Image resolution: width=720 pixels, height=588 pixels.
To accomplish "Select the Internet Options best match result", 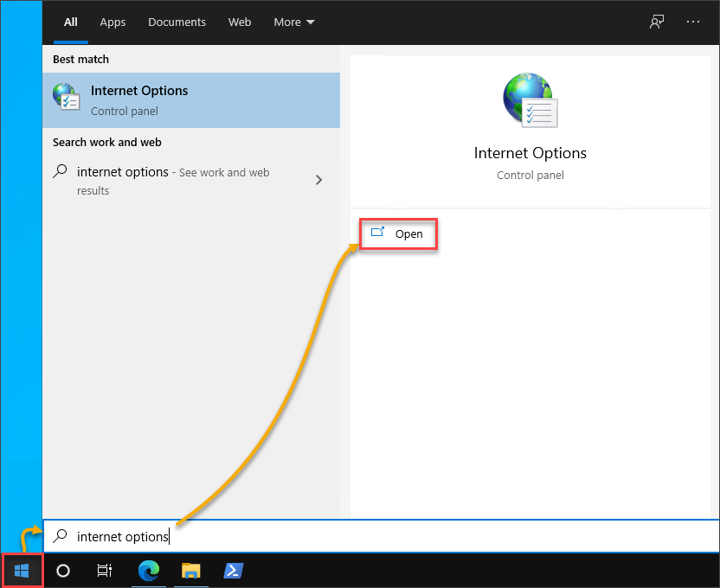I will (x=190, y=99).
